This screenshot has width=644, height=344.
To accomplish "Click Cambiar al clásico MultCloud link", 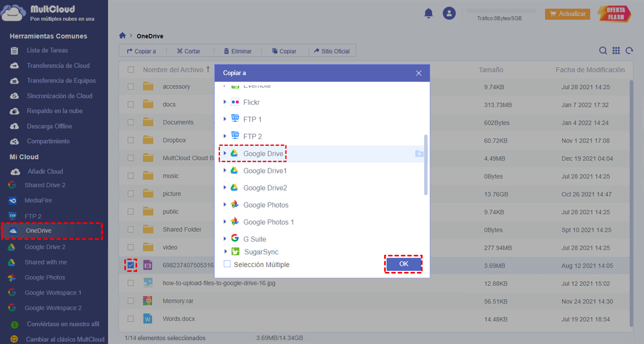I will click(65, 339).
